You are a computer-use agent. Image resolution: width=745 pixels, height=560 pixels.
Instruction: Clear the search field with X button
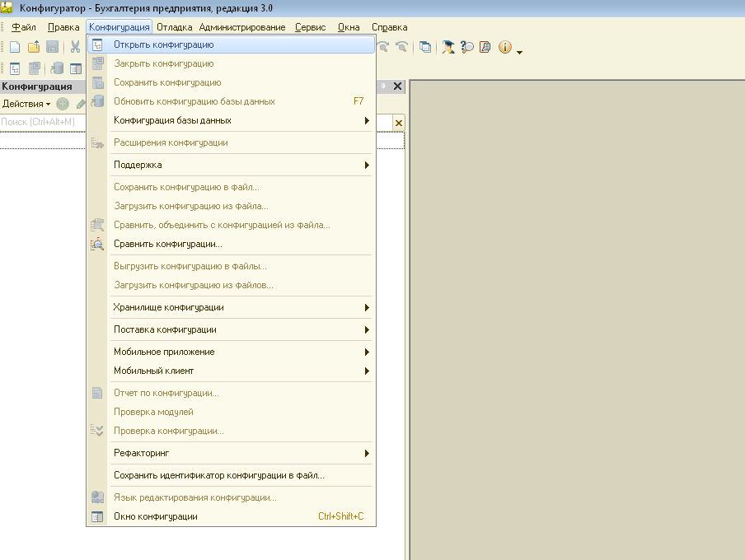[x=399, y=123]
